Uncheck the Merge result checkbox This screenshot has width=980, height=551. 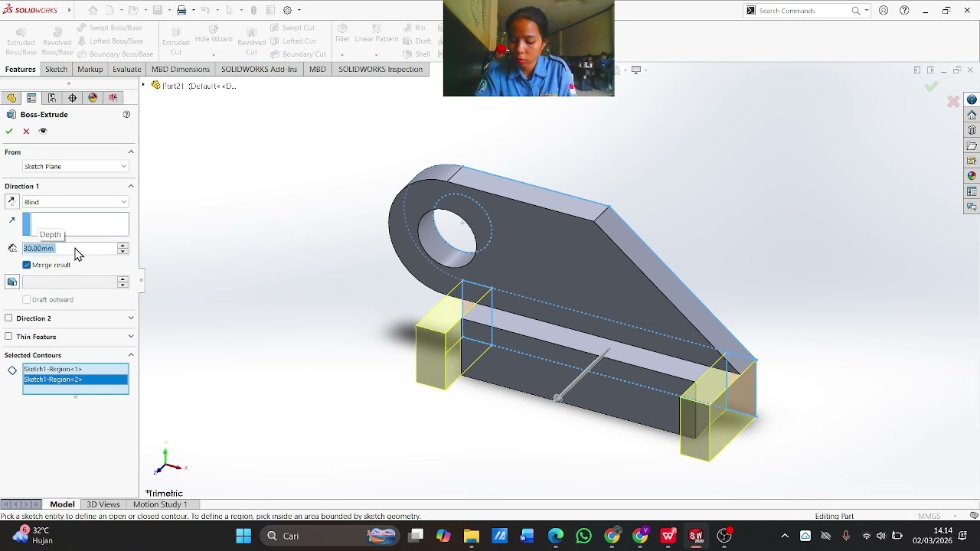click(x=27, y=265)
